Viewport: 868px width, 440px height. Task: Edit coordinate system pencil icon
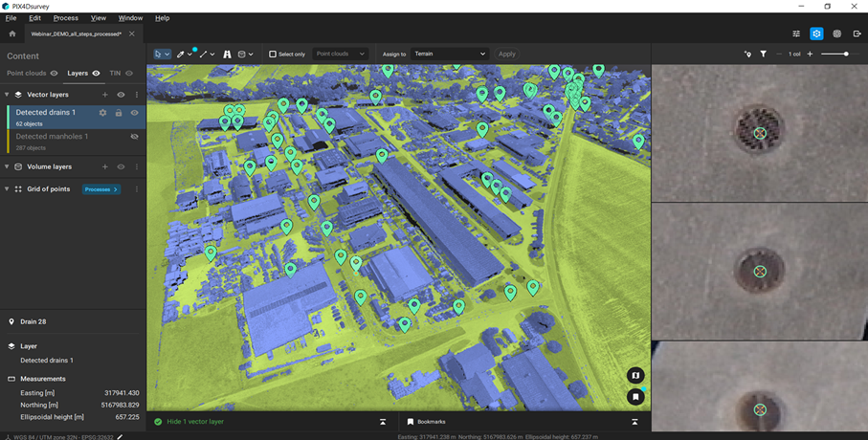[x=121, y=437]
